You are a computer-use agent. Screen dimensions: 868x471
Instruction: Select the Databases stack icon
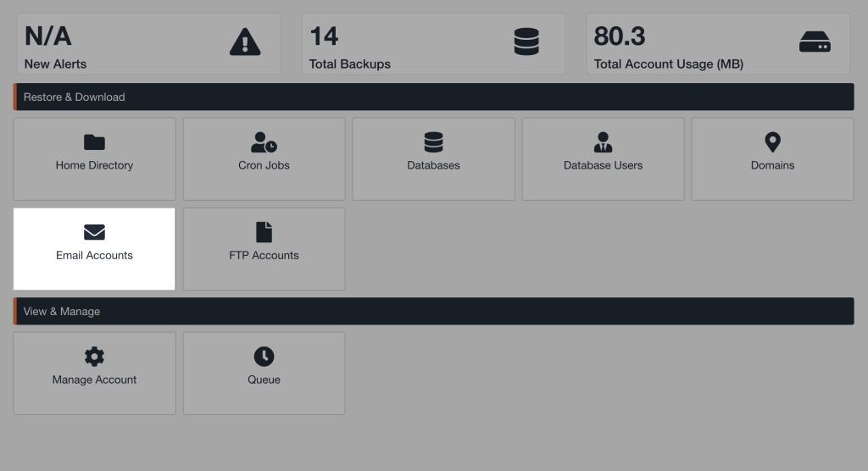coord(433,142)
